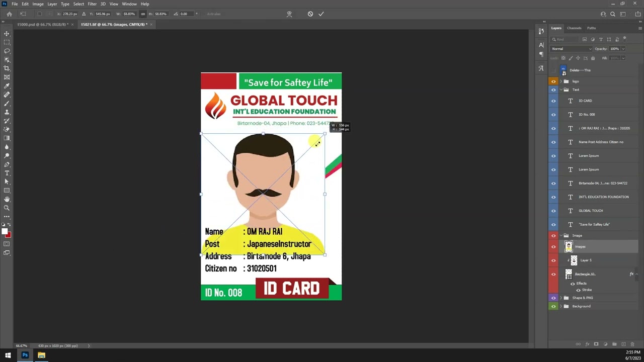
Task: Commit the transform with the checkmark
Action: pyautogui.click(x=321, y=14)
